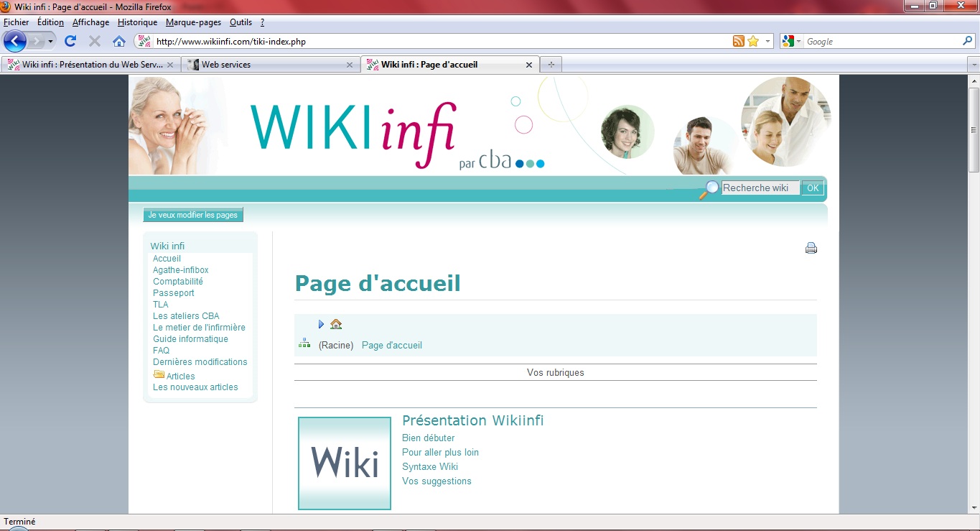
Task: Click the Page d'accueil breadcrumb link
Action: [x=392, y=346]
